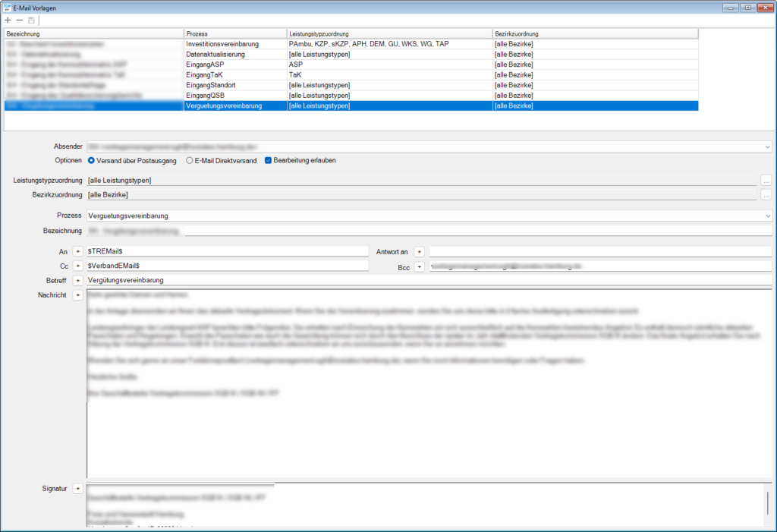Click the E-Mail Vorlagen window title icon
777x532 pixels.
click(x=8, y=8)
